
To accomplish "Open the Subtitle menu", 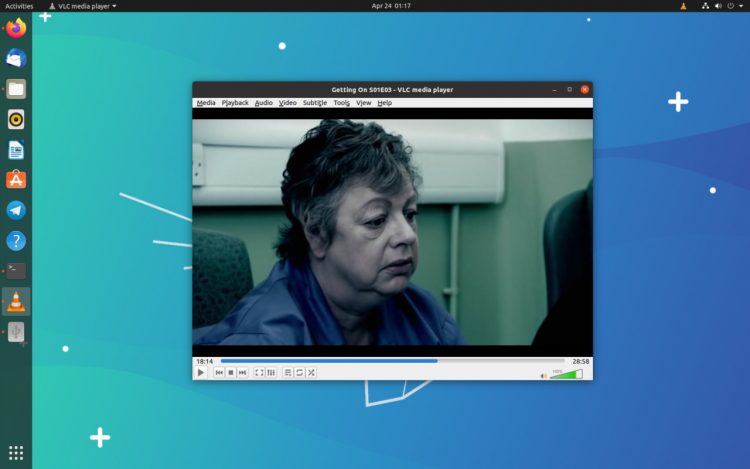I will 315,103.
